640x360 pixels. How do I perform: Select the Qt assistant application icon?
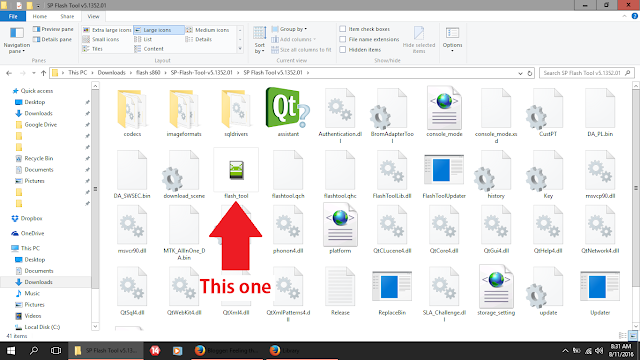tap(288, 108)
